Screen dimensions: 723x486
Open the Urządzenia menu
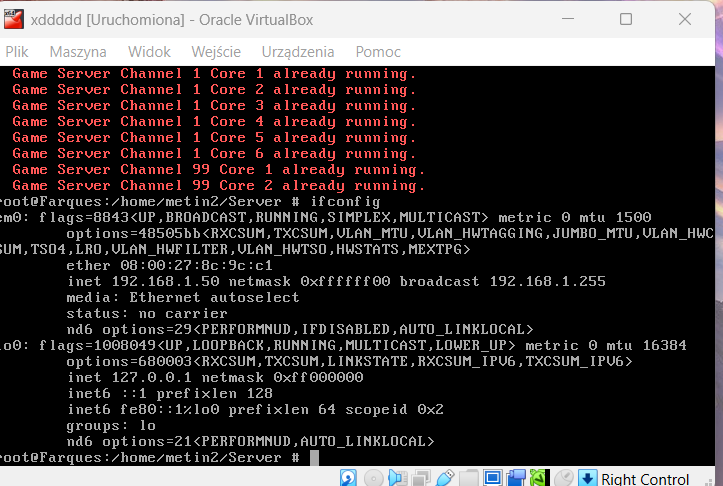298,51
